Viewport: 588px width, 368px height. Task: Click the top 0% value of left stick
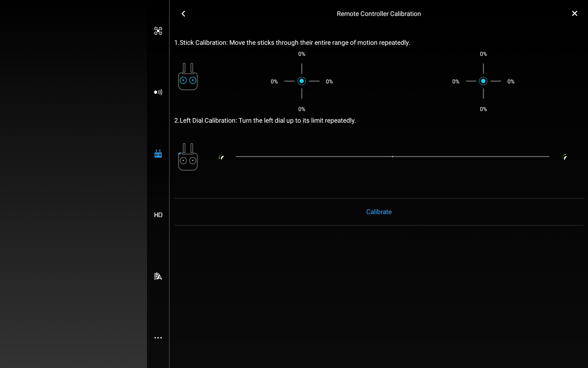pos(302,54)
